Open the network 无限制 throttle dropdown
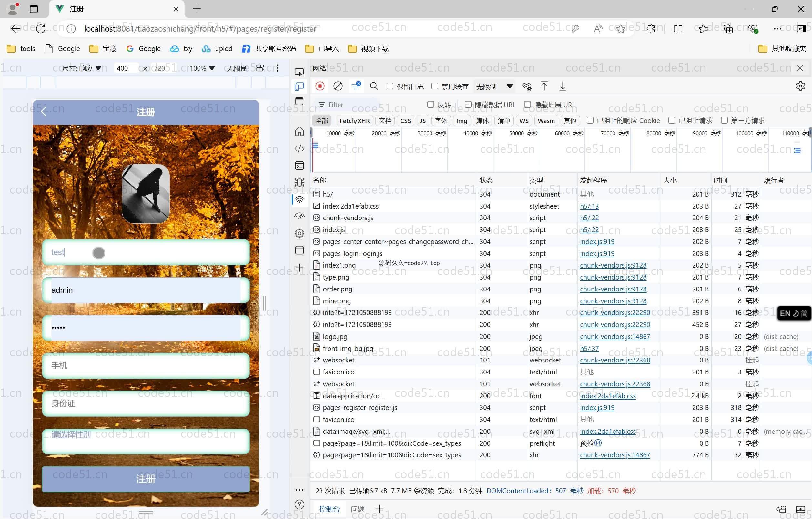This screenshot has width=812, height=519. (x=494, y=86)
